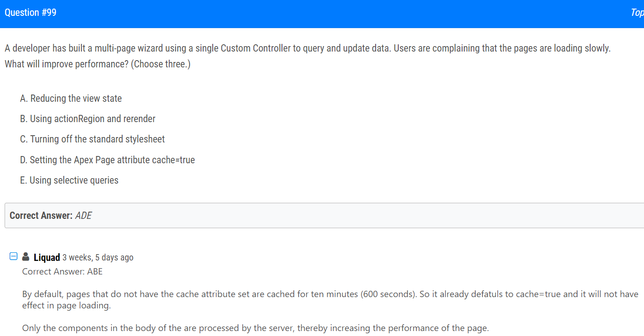Select option B Using actionRegion and rerender
This screenshot has height=336, width=644.
[88, 118]
